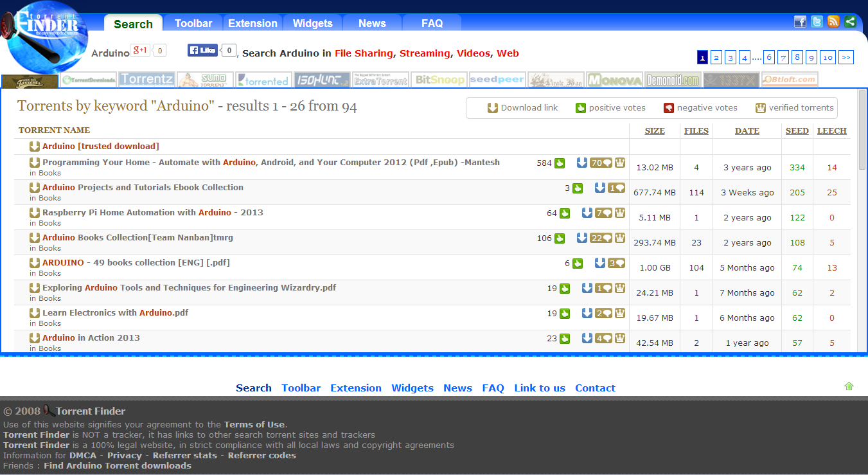868x475 pixels.
Task: Click blue download arrow for ARDUINO 49 books collection
Action: [x=600, y=263]
